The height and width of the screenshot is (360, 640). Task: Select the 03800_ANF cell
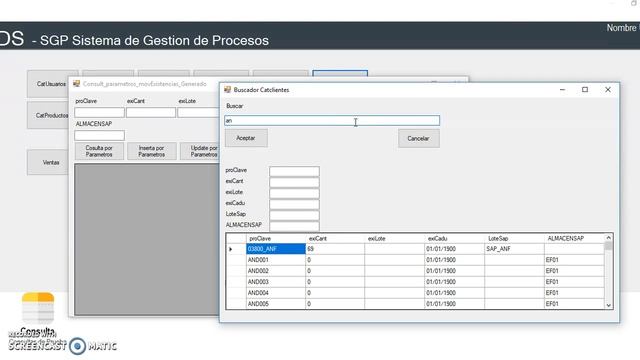pos(276,249)
